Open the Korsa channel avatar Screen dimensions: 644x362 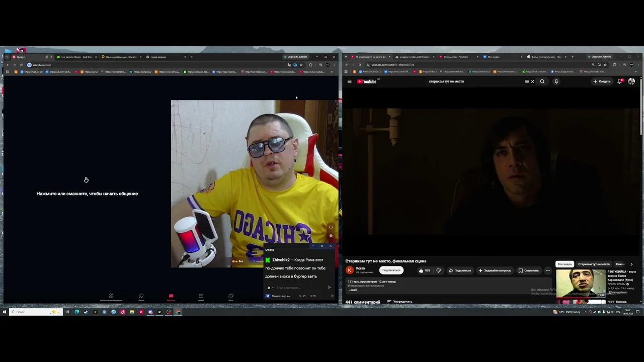pyautogui.click(x=350, y=270)
